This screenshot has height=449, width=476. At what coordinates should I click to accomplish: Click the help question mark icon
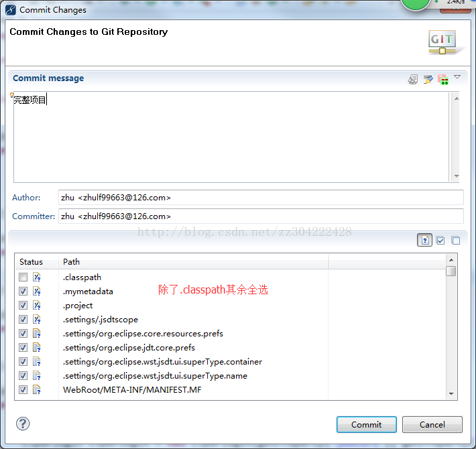[23, 424]
